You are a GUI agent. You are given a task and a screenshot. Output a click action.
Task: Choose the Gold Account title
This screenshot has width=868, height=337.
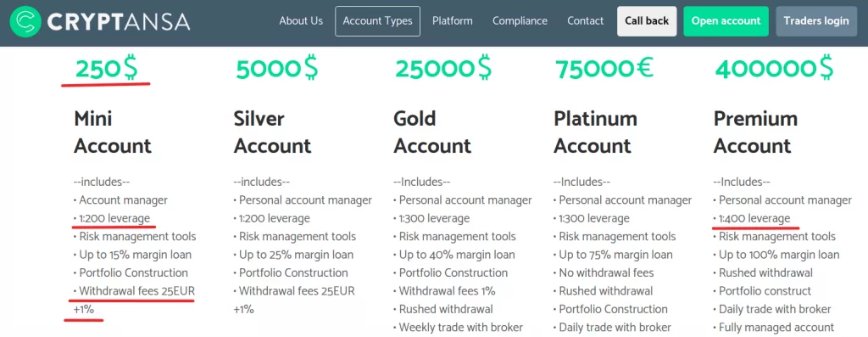click(x=432, y=132)
